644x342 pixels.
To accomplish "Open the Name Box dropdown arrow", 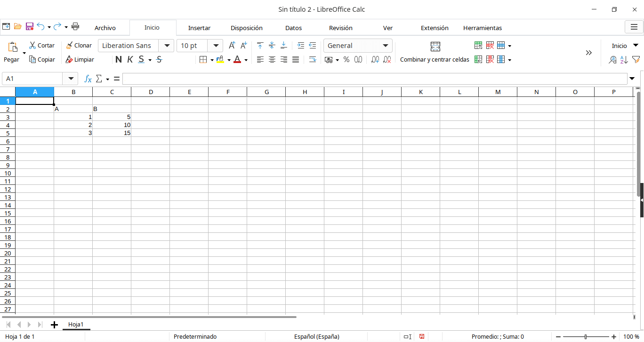I will point(71,79).
